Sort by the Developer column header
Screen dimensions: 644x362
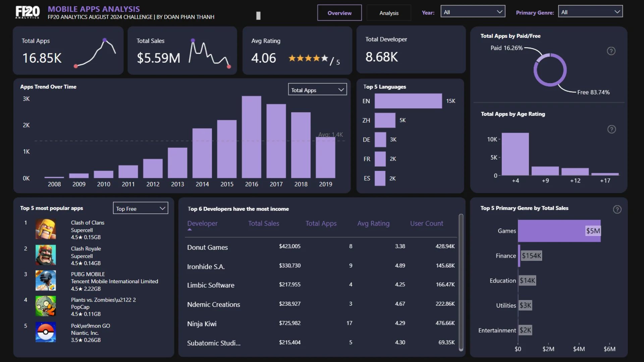coord(202,223)
